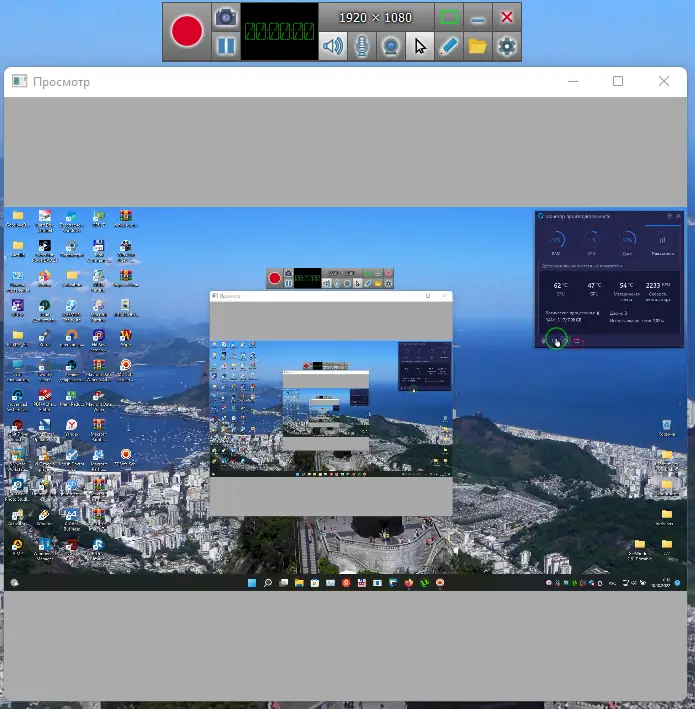Close the recorder toolbar with red X
This screenshot has height=709, width=695.
[x=507, y=18]
